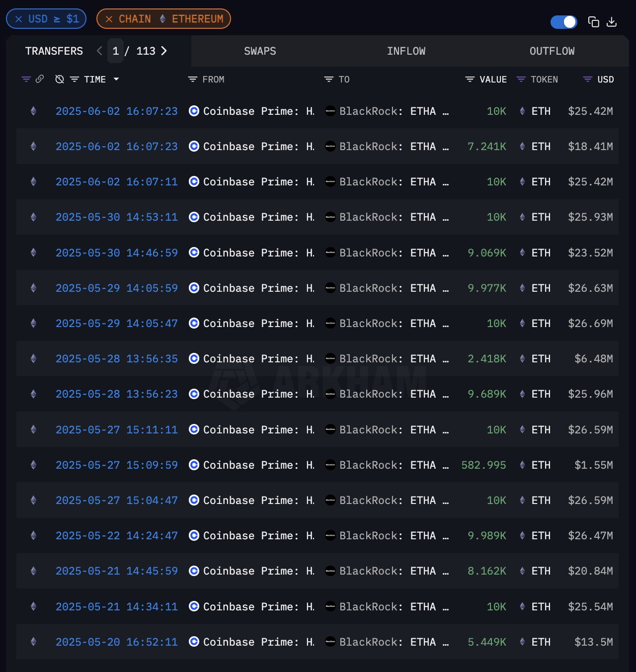This screenshot has width=636, height=672.
Task: Toggle the blue switch near copy icon
Action: pyautogui.click(x=563, y=22)
